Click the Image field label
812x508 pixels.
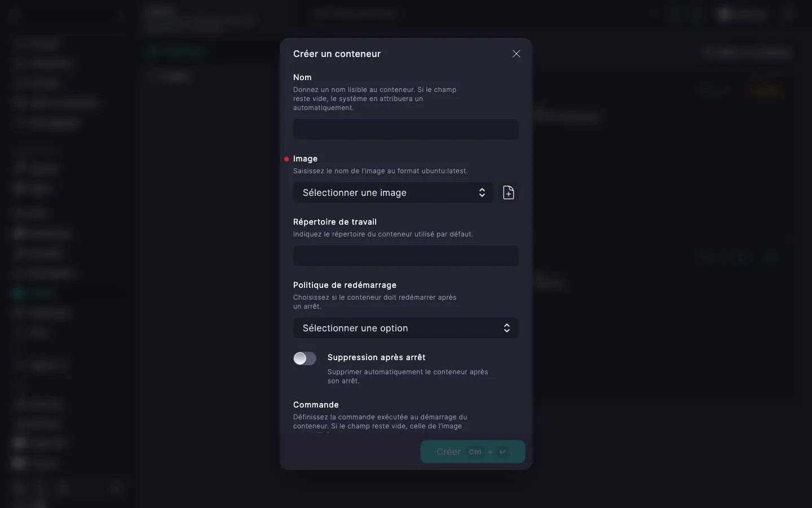pyautogui.click(x=305, y=159)
